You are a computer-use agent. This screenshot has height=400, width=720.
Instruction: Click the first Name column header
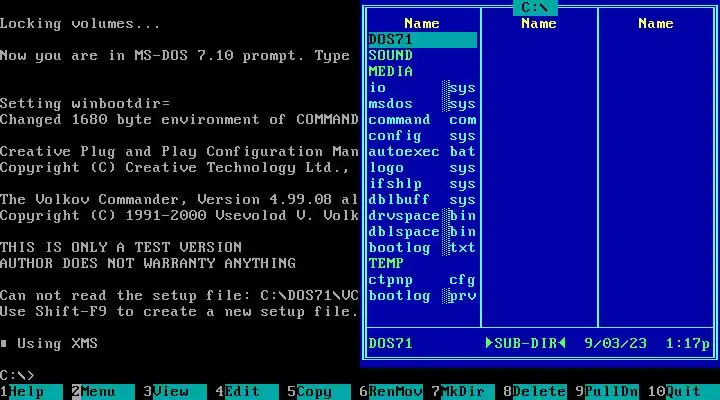coord(422,23)
